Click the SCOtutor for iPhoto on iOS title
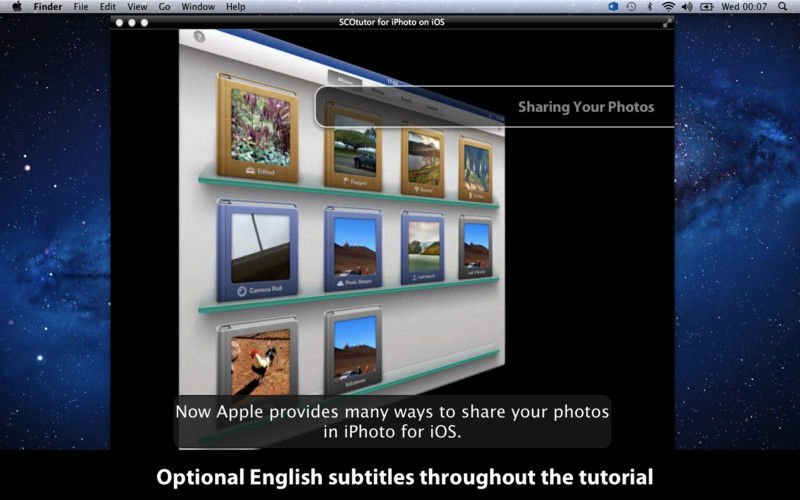 [x=392, y=22]
